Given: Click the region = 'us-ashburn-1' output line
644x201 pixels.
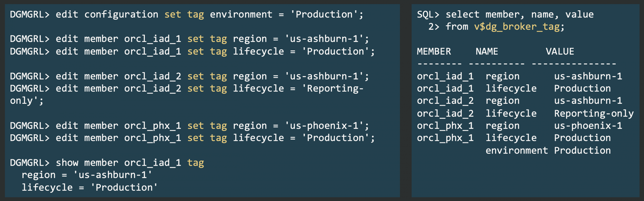Looking at the screenshot, I should click(x=87, y=175).
